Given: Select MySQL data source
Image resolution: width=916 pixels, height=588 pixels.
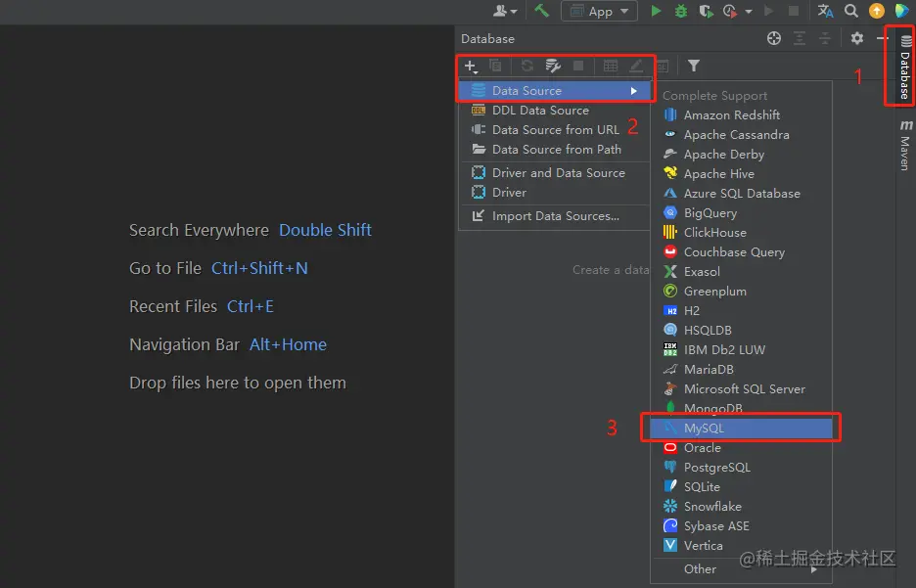Looking at the screenshot, I should [741, 428].
